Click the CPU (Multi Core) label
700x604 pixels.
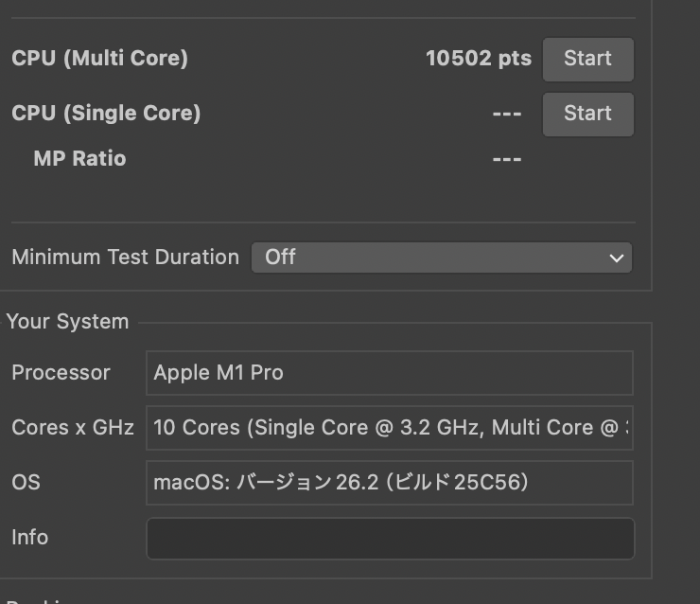(99, 59)
